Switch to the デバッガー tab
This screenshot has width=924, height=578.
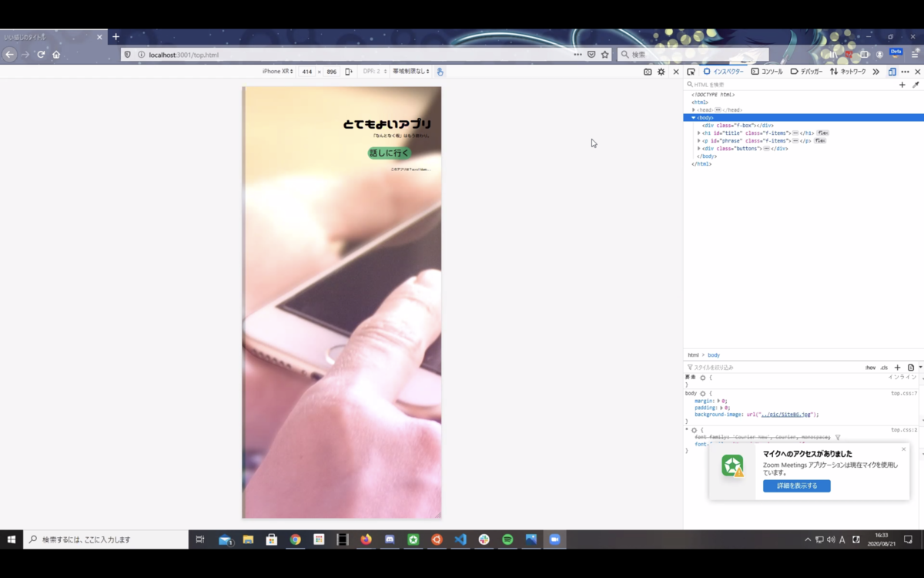(x=807, y=72)
